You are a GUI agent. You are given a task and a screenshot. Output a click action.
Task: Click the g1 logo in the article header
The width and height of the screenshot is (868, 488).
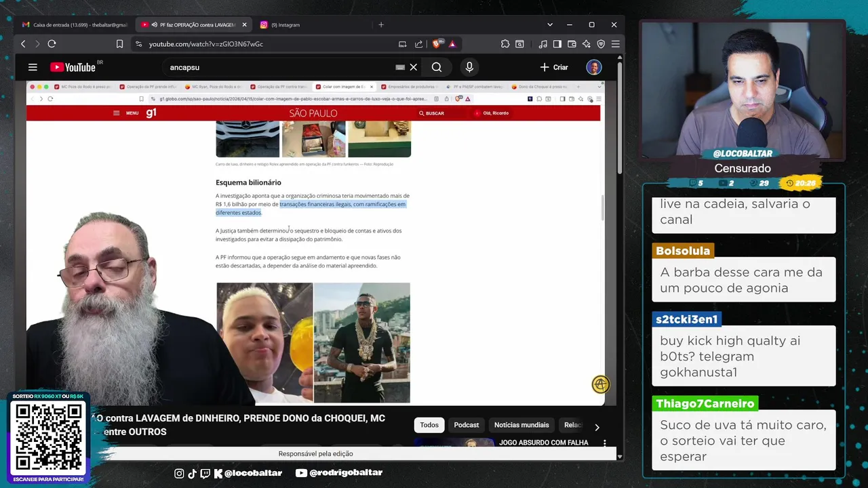click(151, 113)
